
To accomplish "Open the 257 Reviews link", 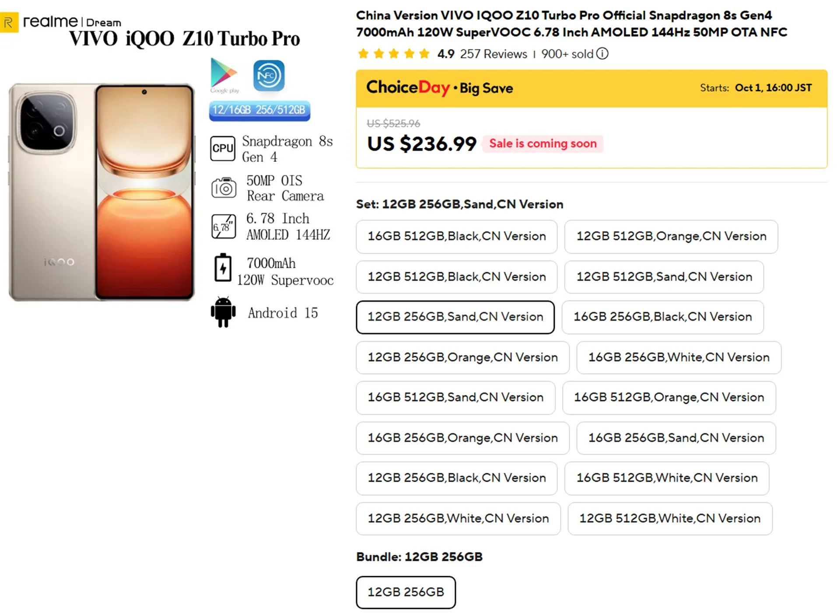I will pyautogui.click(x=493, y=54).
